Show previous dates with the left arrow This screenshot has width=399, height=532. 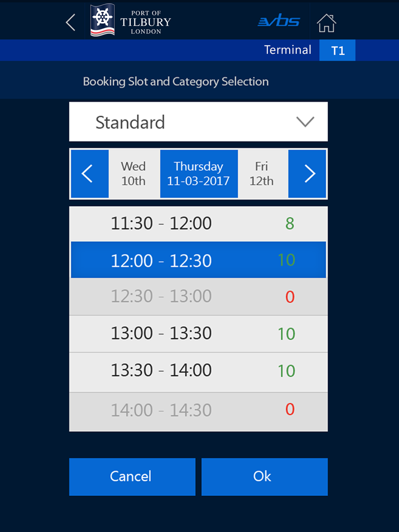[90, 174]
